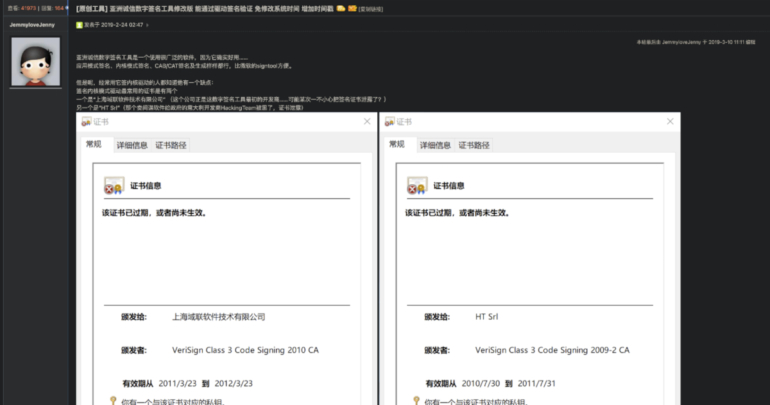Click the private key icon in the 上海域联 dialog
This screenshot has width=770, height=405.
tap(113, 401)
